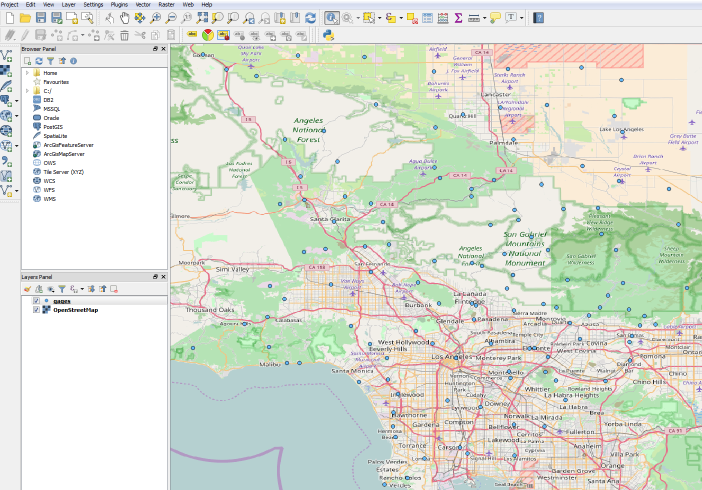Open the Raster menu
Viewport: 702px width, 490px height.
pos(167,4)
